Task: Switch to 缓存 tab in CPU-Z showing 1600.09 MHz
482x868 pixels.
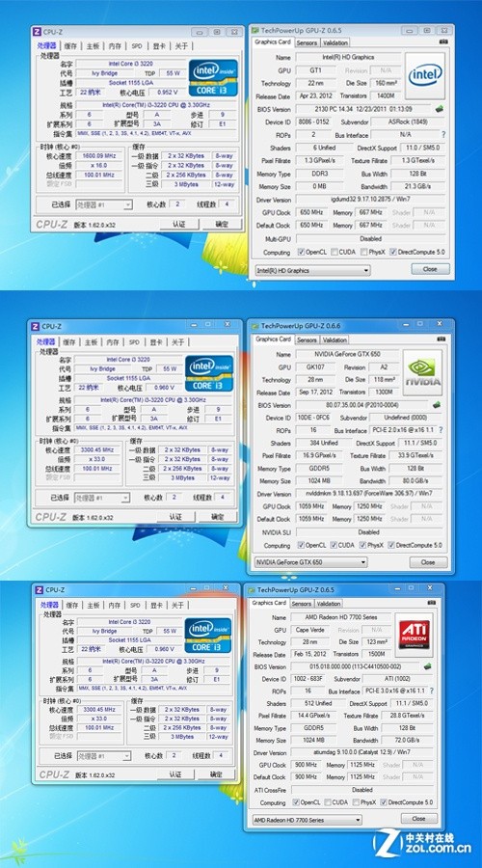Action: tap(70, 46)
